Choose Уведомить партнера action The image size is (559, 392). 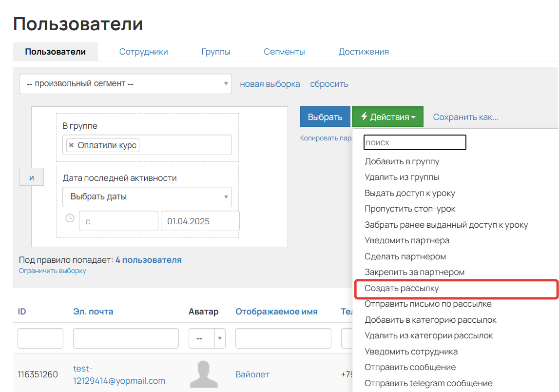[x=407, y=241]
